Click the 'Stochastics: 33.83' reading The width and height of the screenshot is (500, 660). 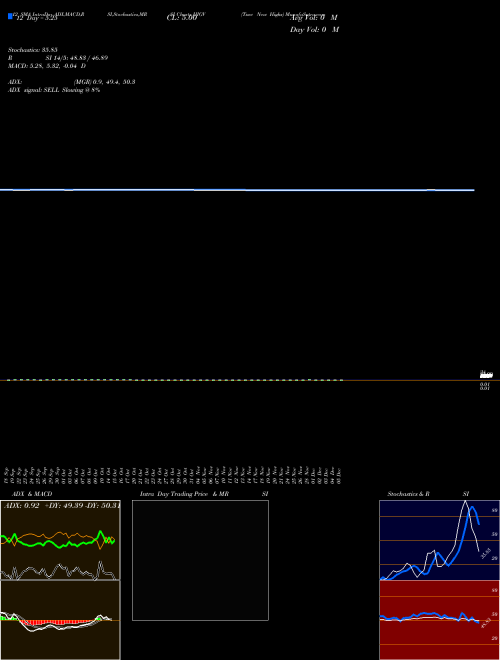pos(32,50)
